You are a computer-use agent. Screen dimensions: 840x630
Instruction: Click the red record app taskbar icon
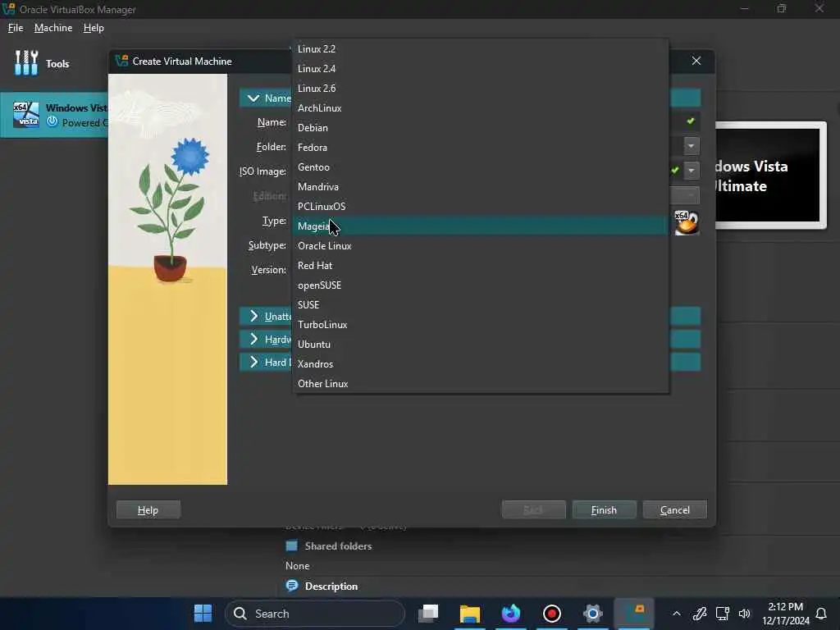click(552, 614)
